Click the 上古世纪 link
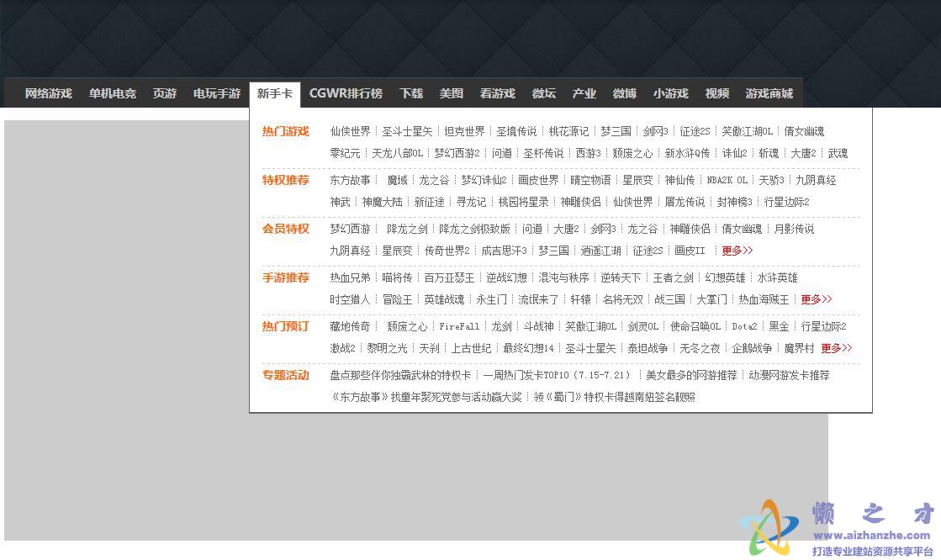This screenshot has height=560, width=941. pos(471,348)
